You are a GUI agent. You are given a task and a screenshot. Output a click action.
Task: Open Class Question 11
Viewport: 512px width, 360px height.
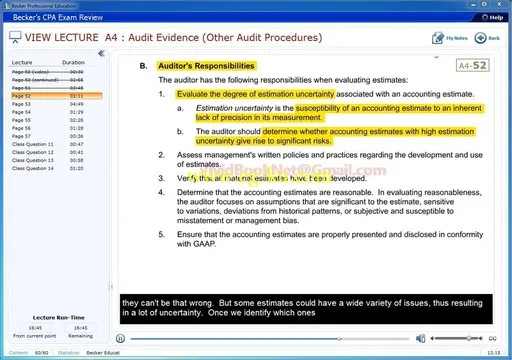coord(48,144)
